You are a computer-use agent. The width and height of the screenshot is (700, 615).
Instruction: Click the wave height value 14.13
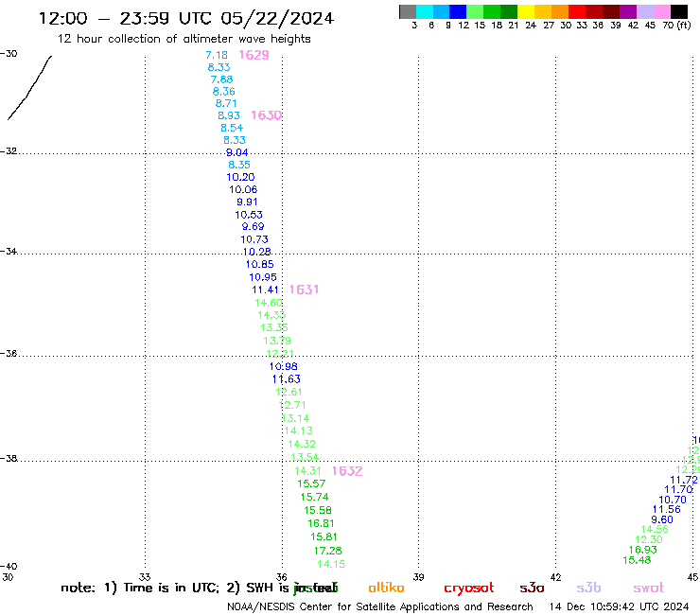click(x=299, y=430)
